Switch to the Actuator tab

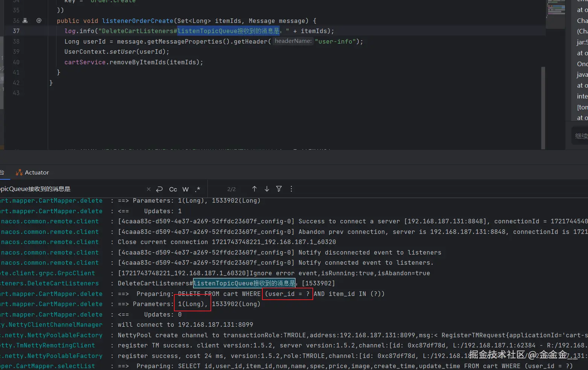click(32, 172)
